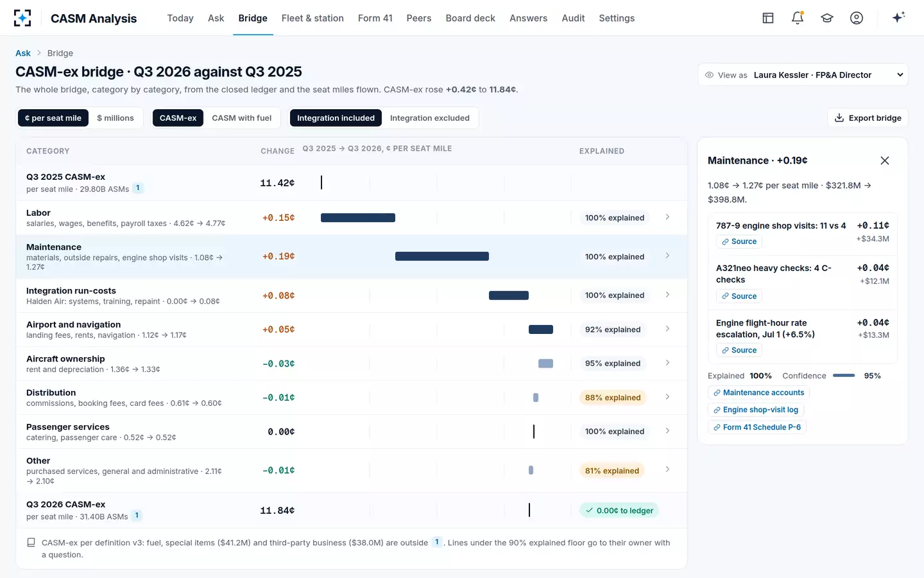Open Form 41 Schedule P-6 reference
The height and width of the screenshot is (578, 924).
pyautogui.click(x=757, y=427)
